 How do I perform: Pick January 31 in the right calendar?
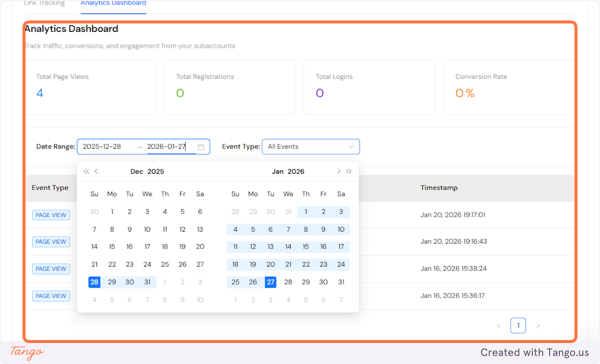[x=341, y=282]
